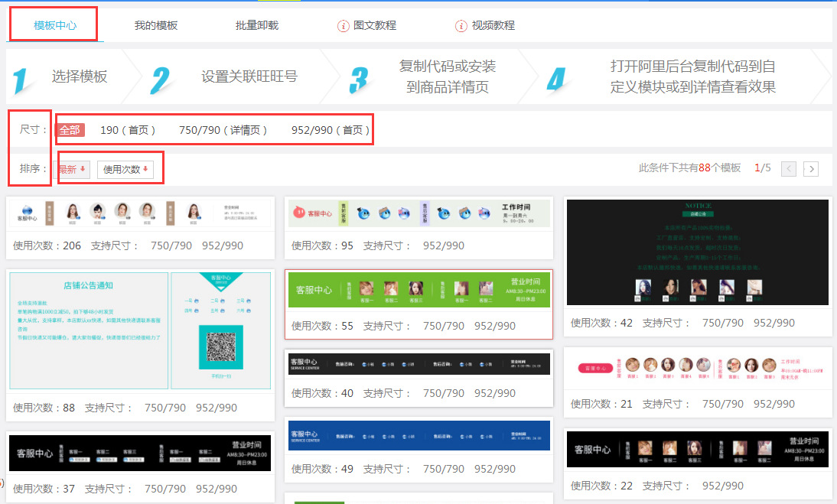
Task: Click the info icon beside 视频教程
Action: [x=461, y=25]
